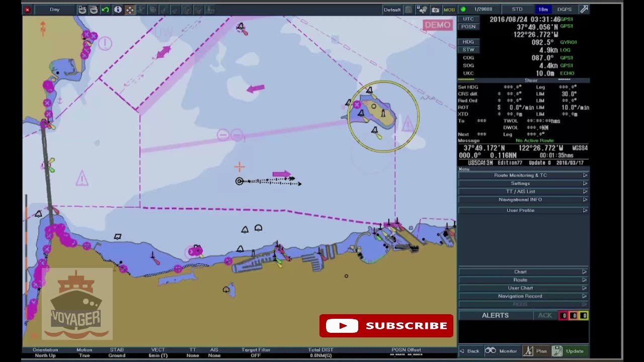Expand the TT / AIS List menu
The image size is (644, 362).
pos(523,191)
